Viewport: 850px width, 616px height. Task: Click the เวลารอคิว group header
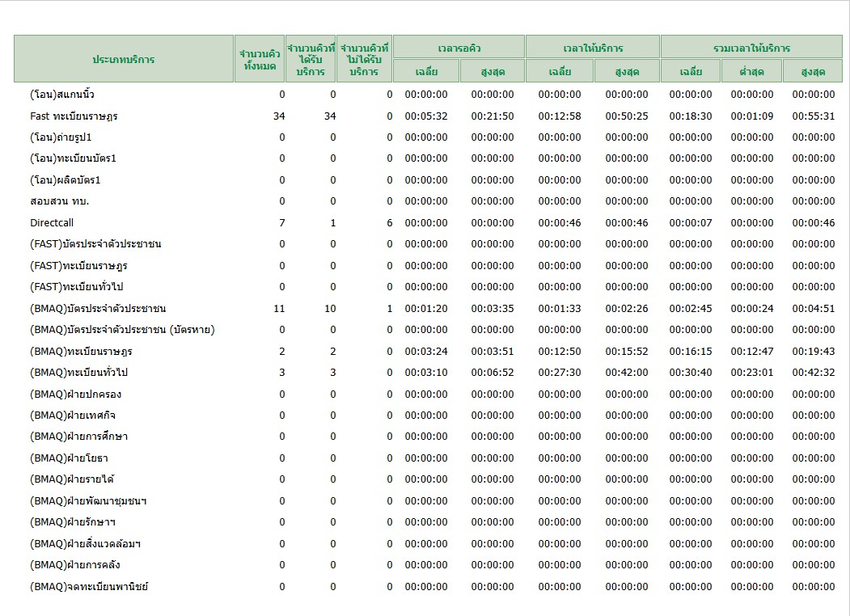459,48
